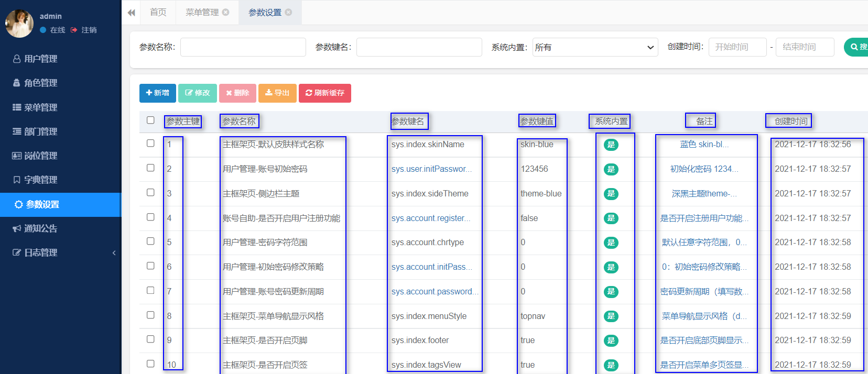Click the 删除 button

[238, 93]
